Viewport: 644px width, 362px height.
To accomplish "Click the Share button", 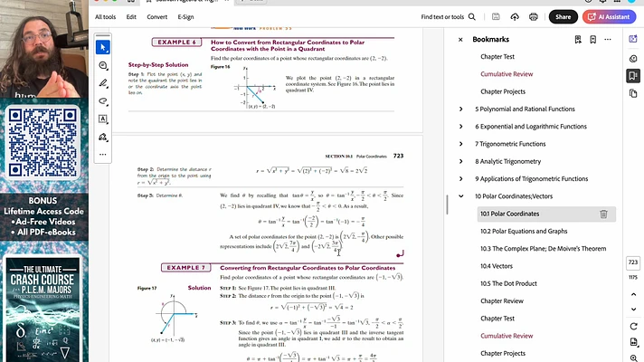I will 563,17.
